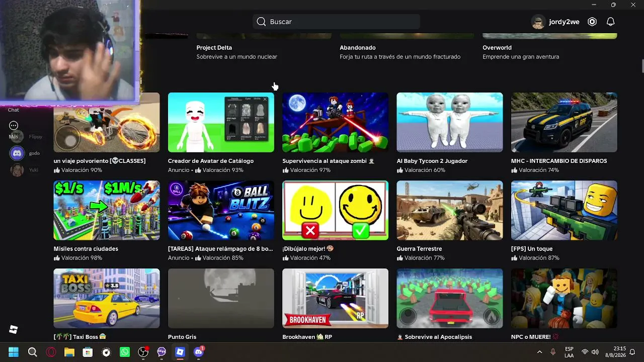Open the Project Delta game title

tap(214, 48)
